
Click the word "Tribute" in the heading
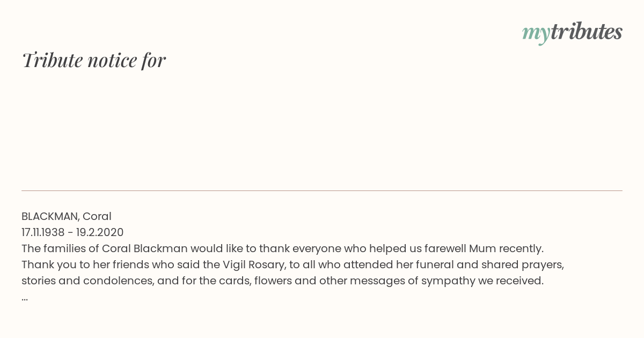coord(52,61)
